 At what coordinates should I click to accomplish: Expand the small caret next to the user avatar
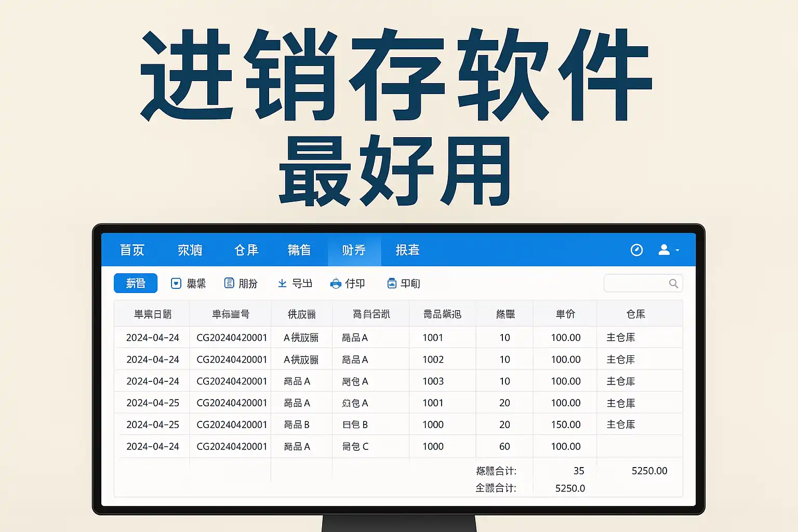click(x=677, y=250)
